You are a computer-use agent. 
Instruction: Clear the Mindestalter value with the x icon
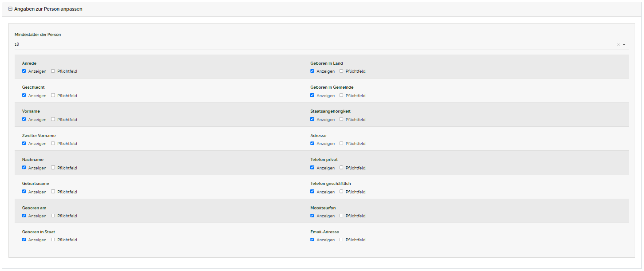[x=618, y=44]
